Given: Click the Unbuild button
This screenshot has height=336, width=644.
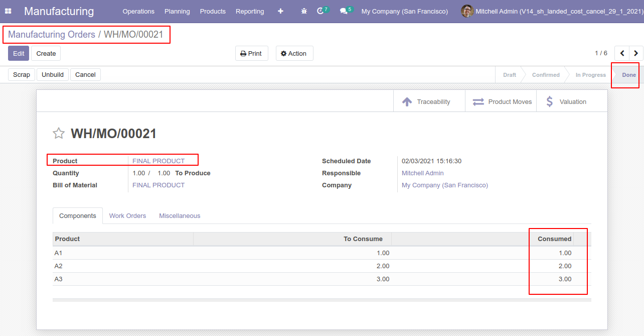Looking at the screenshot, I should [53, 74].
